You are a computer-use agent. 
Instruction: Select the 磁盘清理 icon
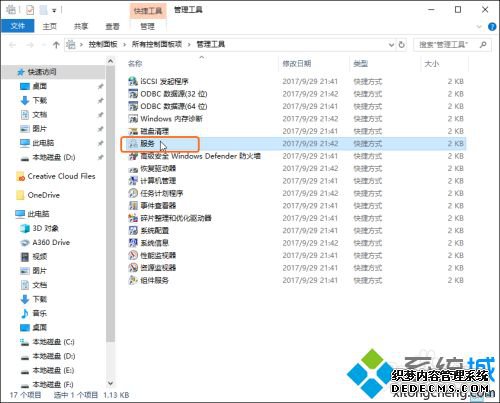click(133, 131)
